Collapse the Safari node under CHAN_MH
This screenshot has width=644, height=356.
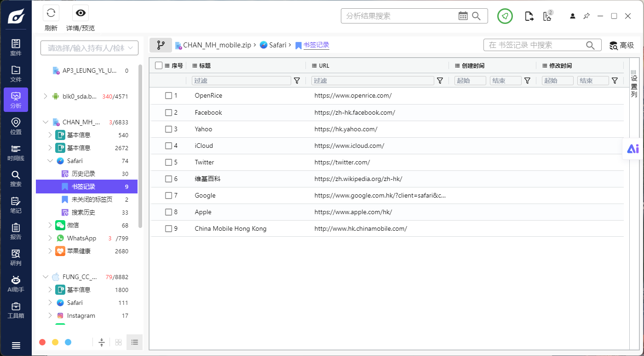[x=50, y=161]
